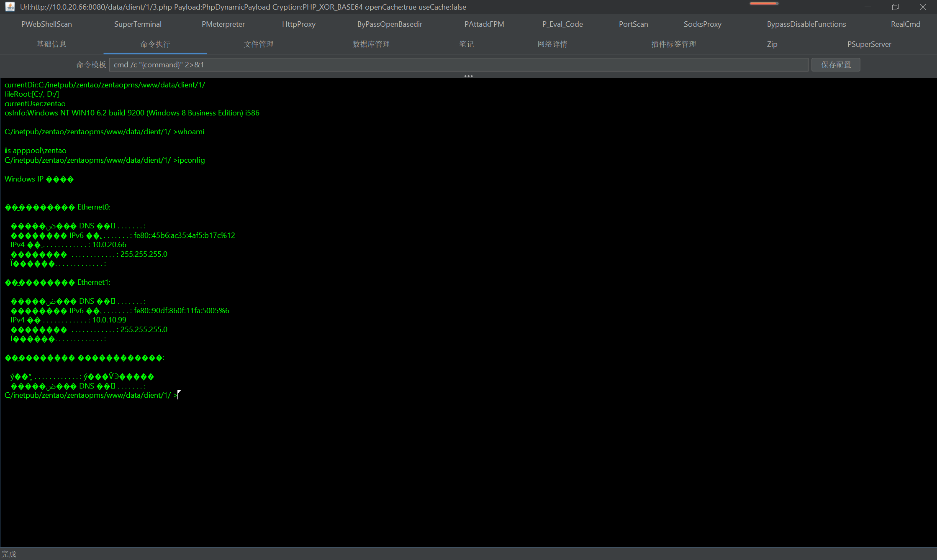Screen dimensions: 937x560
Task: Switch to PAttackFPM tab
Action: point(484,24)
